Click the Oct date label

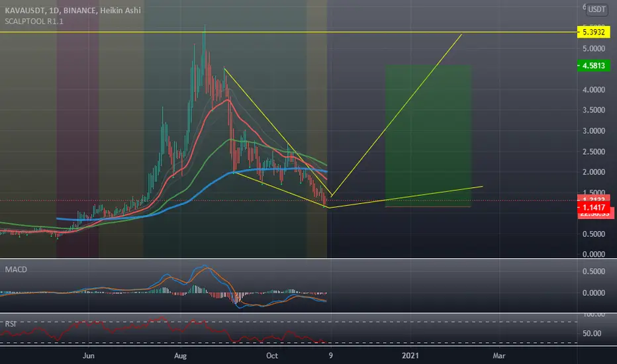click(x=272, y=356)
